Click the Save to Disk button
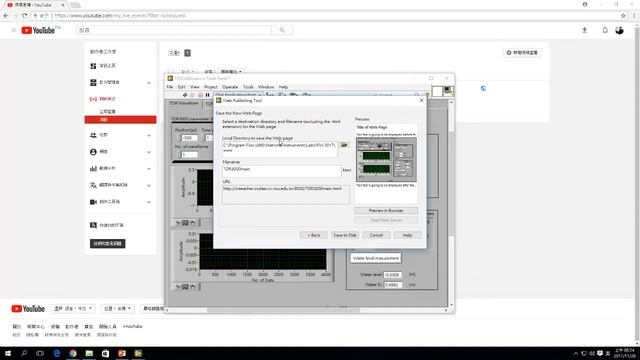This screenshot has width=640, height=360. click(345, 235)
